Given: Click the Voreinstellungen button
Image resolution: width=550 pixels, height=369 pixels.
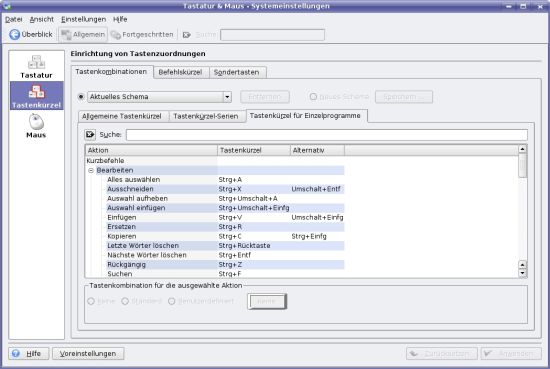Looking at the screenshot, I should pyautogui.click(x=88, y=353).
